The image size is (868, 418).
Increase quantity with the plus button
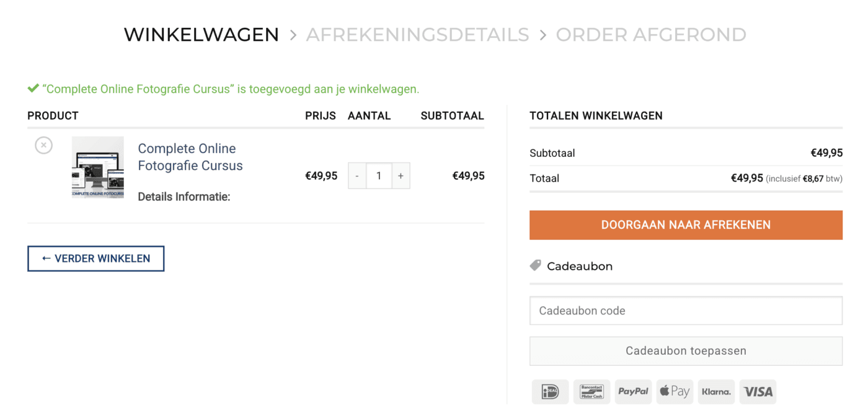tap(401, 176)
